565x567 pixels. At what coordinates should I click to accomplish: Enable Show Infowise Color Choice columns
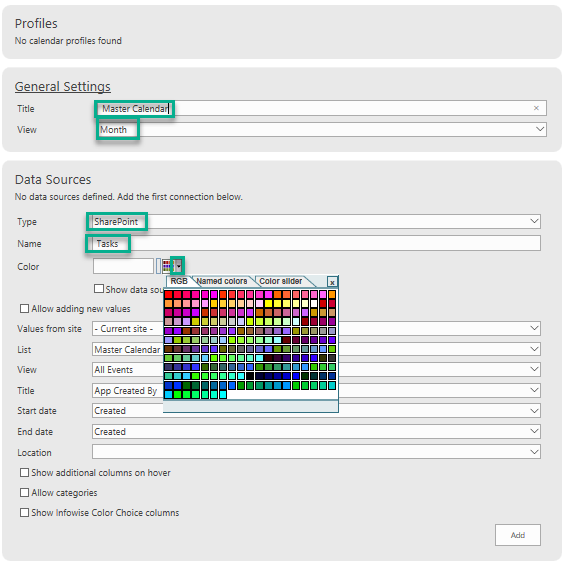pyautogui.click(x=24, y=512)
